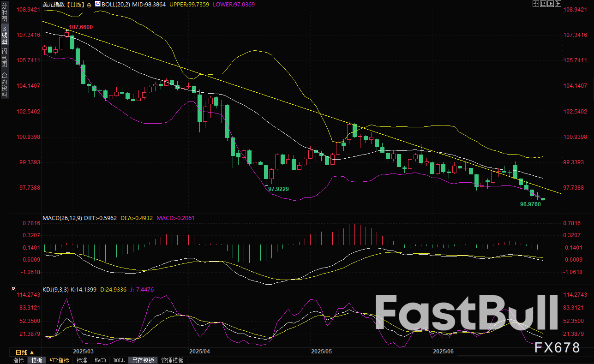Screen dimensions: 594x364
Task: Open the MACD(26,12,9) indicator settings
Action: 62,218
